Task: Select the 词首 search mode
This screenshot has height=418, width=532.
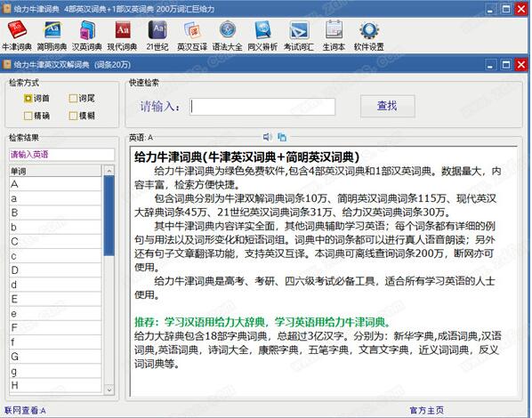Action: 36,99
